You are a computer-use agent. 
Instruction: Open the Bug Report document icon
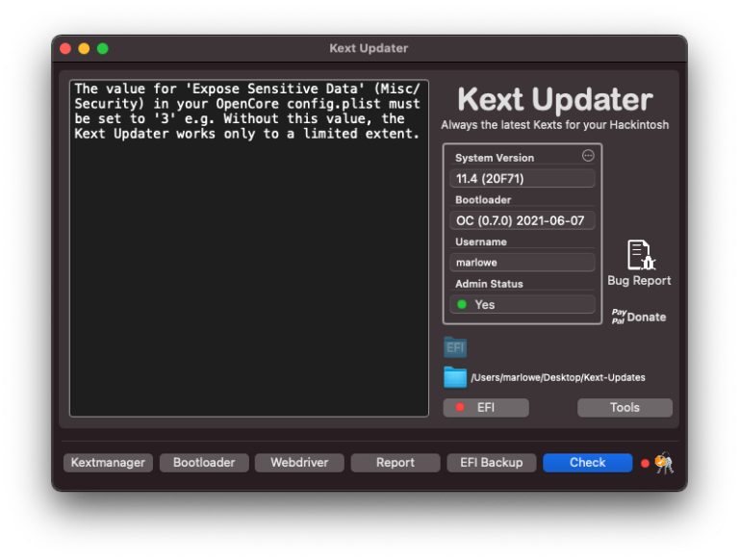click(x=641, y=255)
